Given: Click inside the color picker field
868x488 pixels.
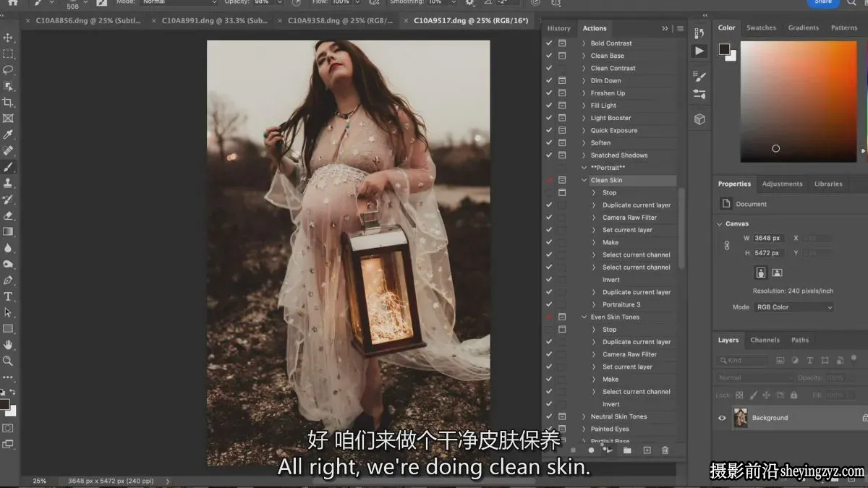Looking at the screenshot, I should tap(798, 101).
